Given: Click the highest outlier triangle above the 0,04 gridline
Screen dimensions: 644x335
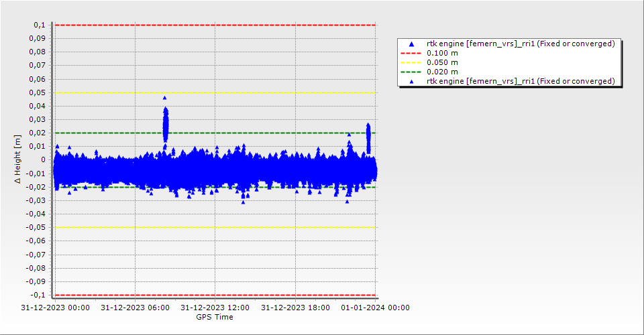Looking at the screenshot, I should coord(164,98).
